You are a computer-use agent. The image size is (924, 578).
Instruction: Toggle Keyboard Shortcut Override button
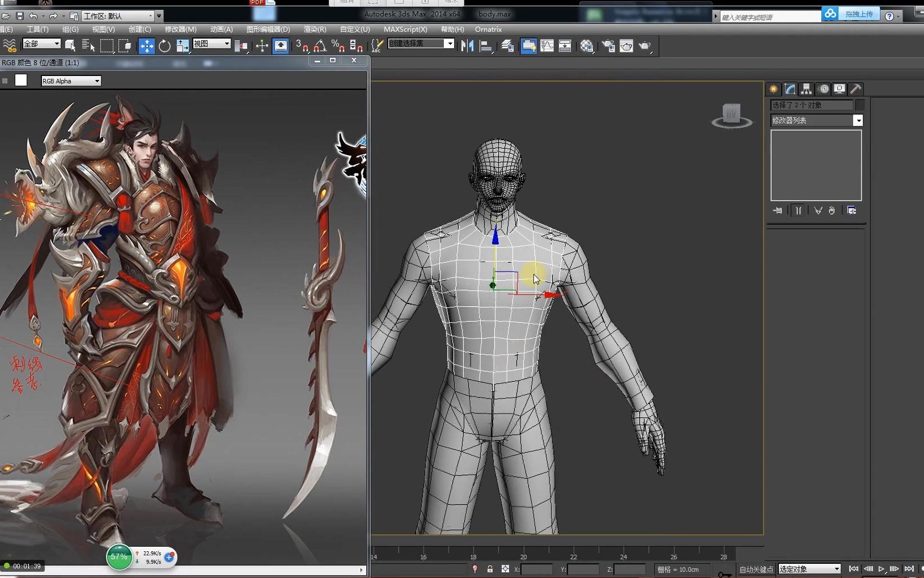(x=281, y=46)
